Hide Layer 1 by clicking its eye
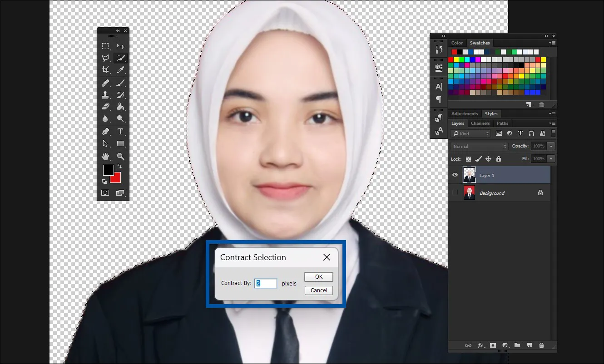Screen dimensions: 604x364 (x=455, y=175)
